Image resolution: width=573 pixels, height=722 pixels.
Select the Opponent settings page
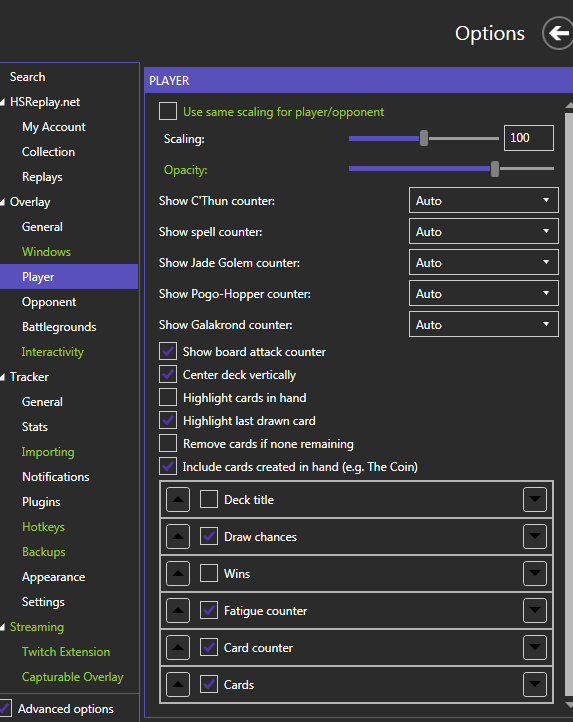(49, 302)
